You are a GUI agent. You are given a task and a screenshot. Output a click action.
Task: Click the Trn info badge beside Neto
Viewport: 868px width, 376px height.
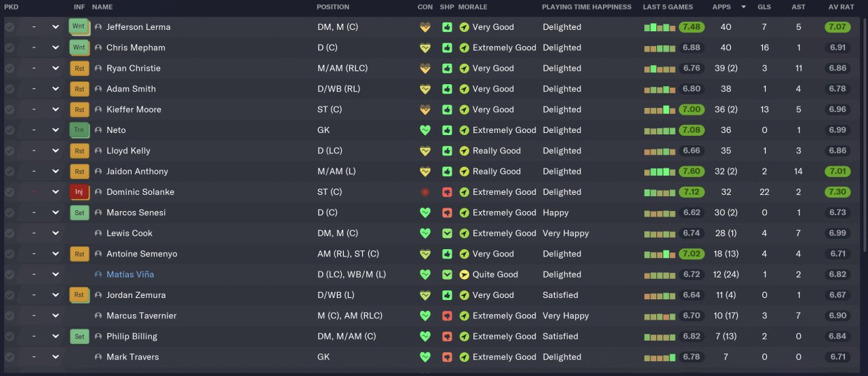[x=79, y=130]
